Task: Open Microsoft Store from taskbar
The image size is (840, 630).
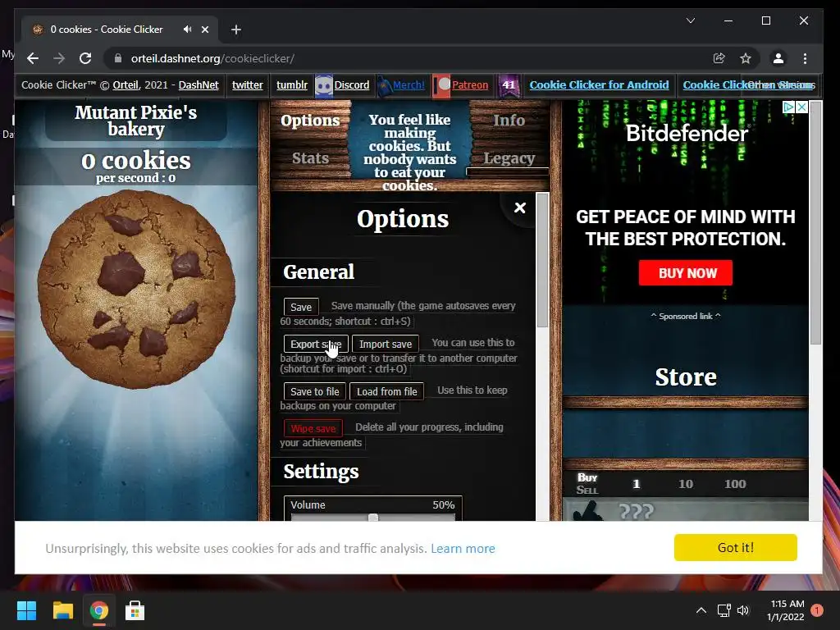Action: point(135,610)
